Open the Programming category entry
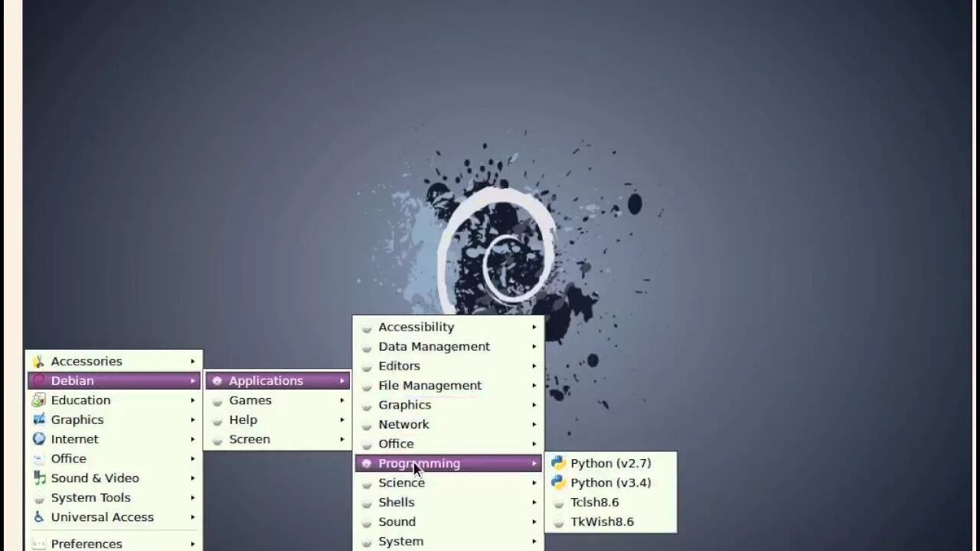Image resolution: width=980 pixels, height=551 pixels. coord(449,463)
